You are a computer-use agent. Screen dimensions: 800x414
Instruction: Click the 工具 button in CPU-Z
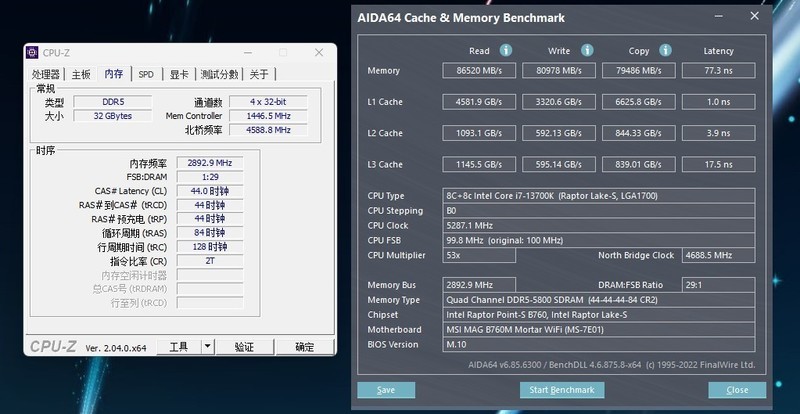[179, 347]
